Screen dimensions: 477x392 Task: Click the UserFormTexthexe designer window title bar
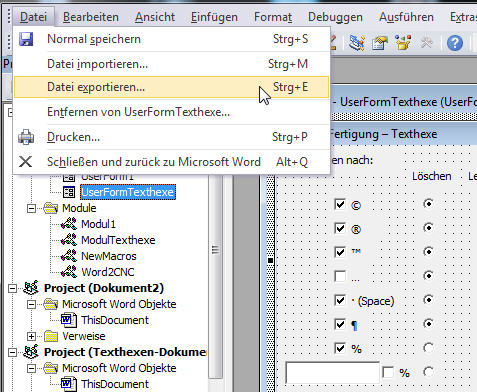point(404,102)
